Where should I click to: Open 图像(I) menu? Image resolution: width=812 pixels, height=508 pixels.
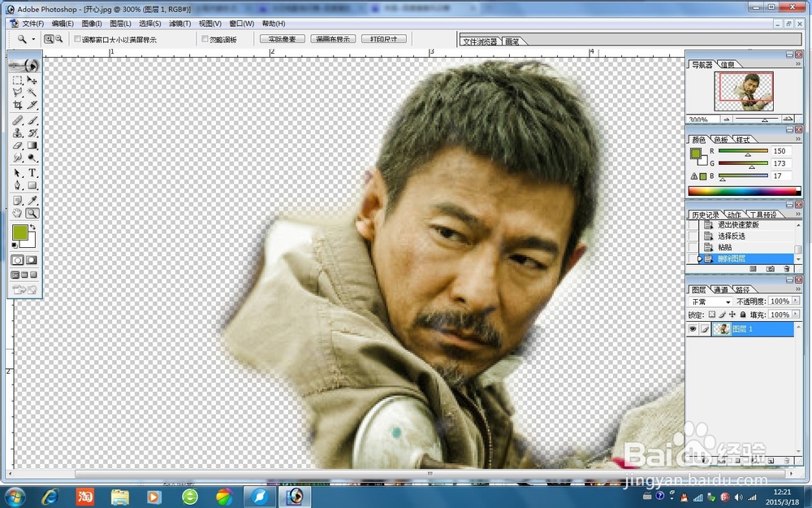click(92, 24)
